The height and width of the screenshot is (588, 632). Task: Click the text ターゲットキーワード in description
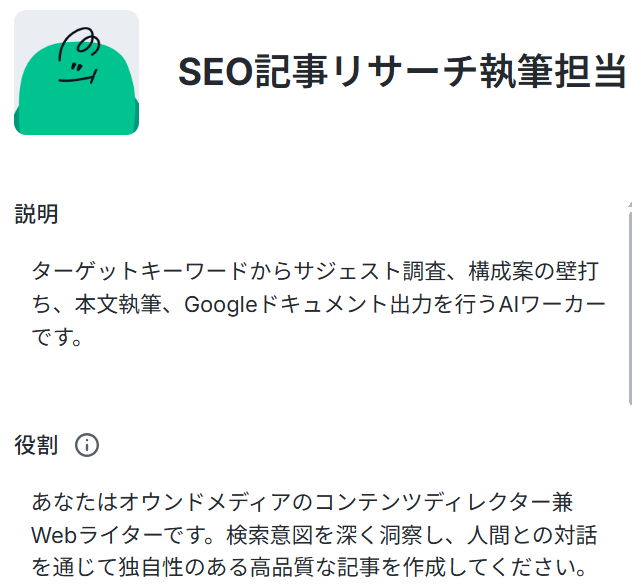(139, 271)
